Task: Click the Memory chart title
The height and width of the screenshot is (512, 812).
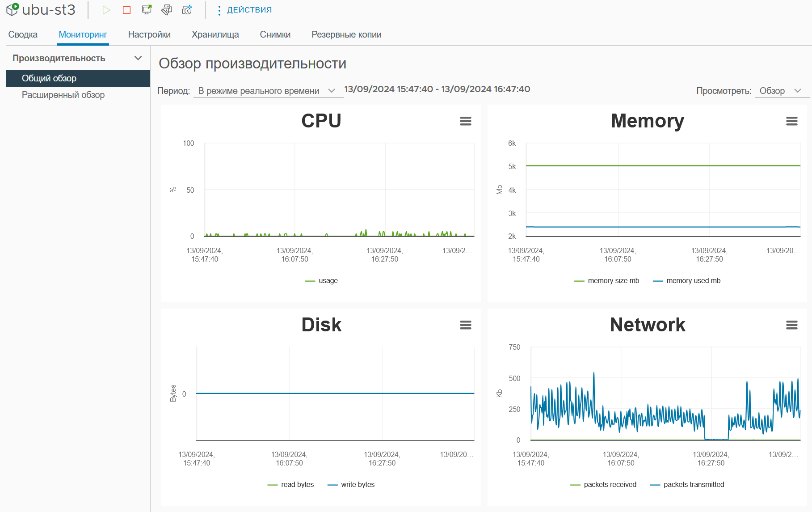Action: (648, 121)
